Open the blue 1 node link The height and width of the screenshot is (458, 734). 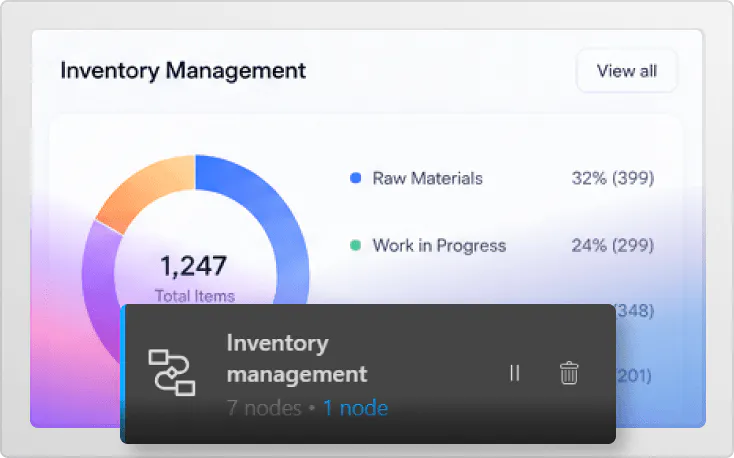356,408
